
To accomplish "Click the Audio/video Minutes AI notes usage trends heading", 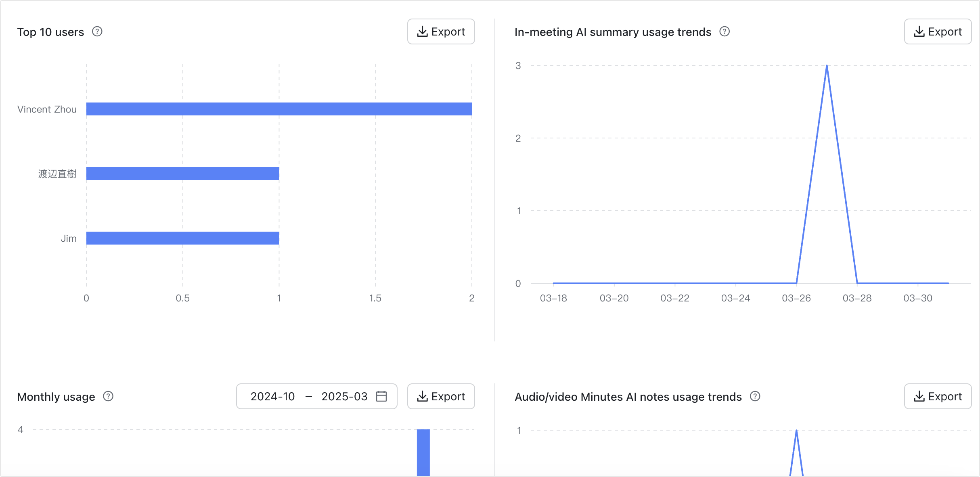I will (628, 397).
